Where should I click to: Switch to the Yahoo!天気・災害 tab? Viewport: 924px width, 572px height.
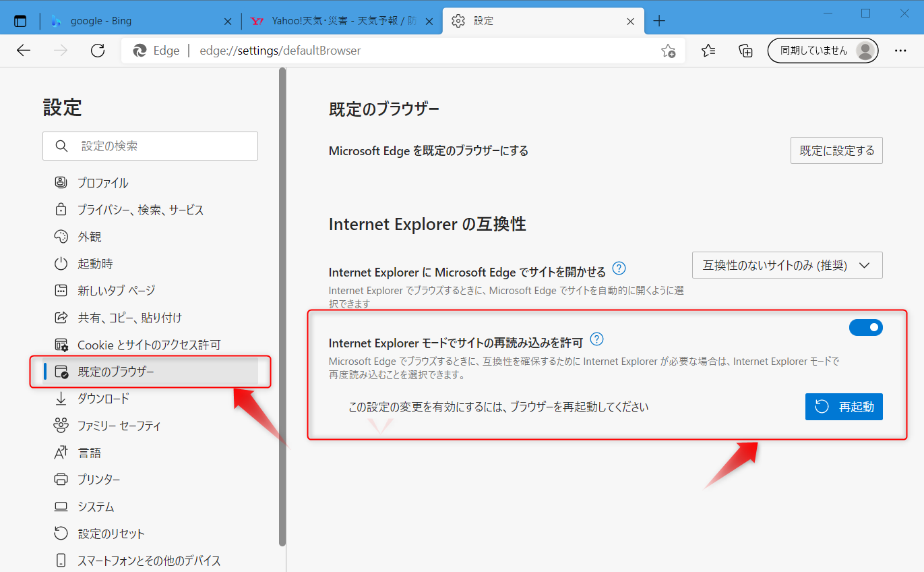tap(342, 21)
